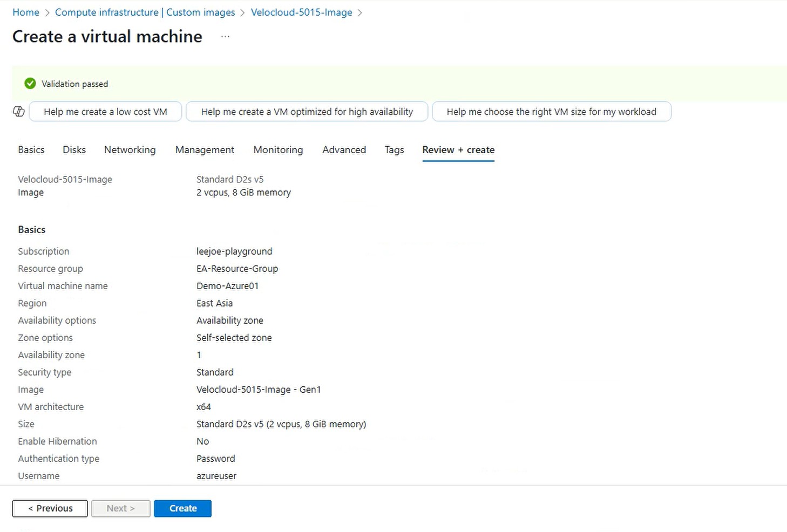Click the Virtual machine name label
The height and width of the screenshot is (532, 787).
click(x=63, y=286)
